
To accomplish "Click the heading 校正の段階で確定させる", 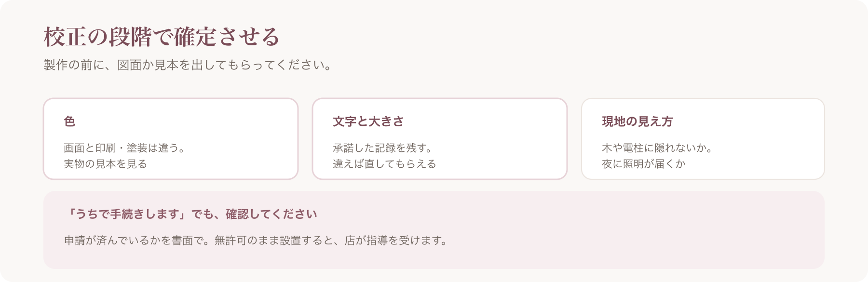I will [162, 37].
